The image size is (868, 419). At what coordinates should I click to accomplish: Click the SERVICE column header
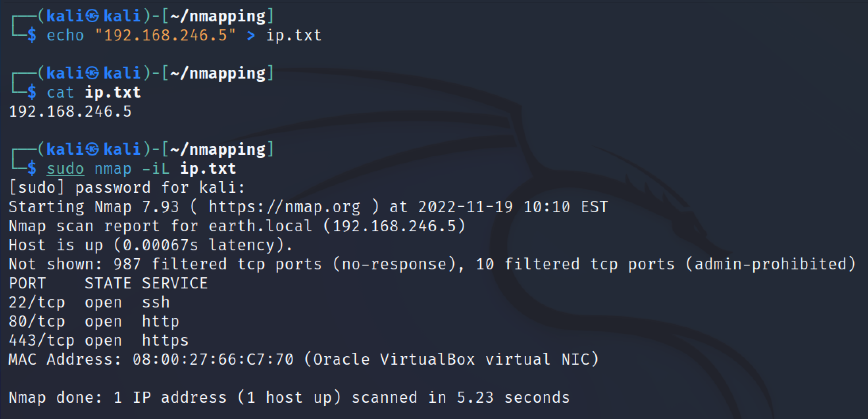(x=175, y=283)
